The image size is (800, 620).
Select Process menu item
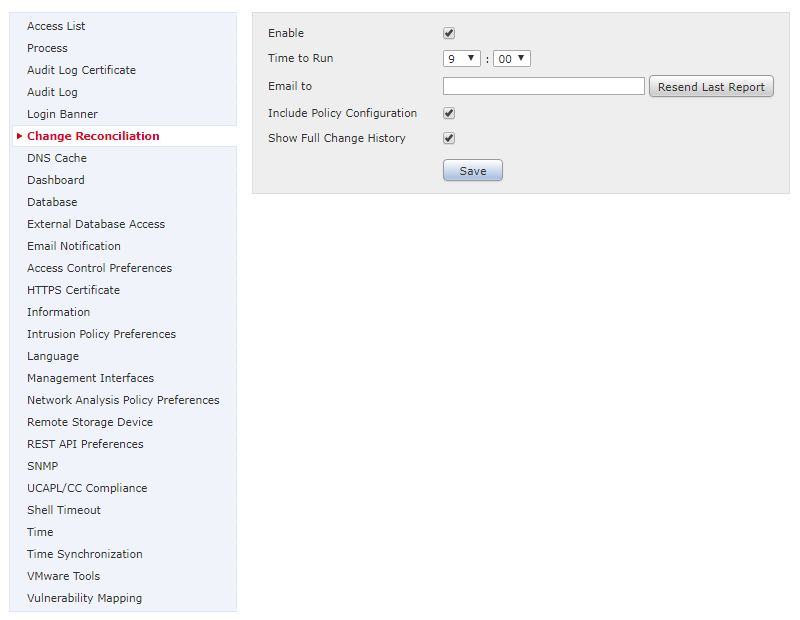pos(47,48)
